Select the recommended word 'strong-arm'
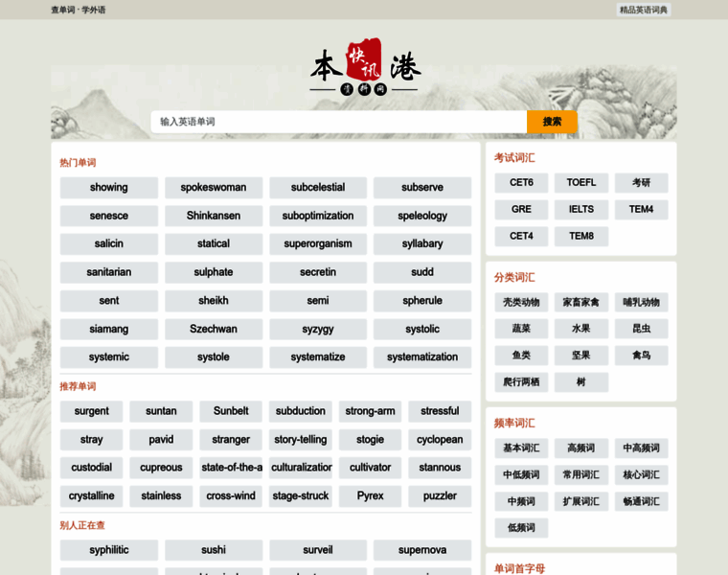728x575 pixels. pos(370,411)
